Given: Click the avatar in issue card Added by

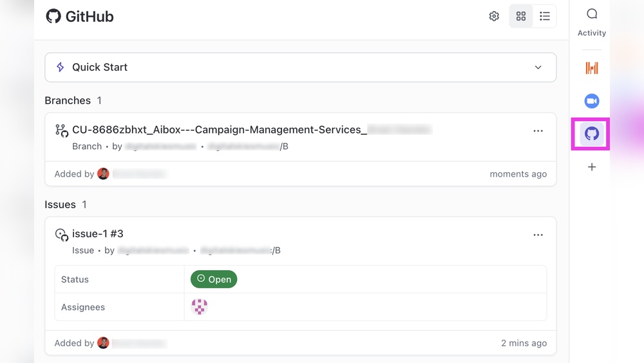Looking at the screenshot, I should 103,343.
